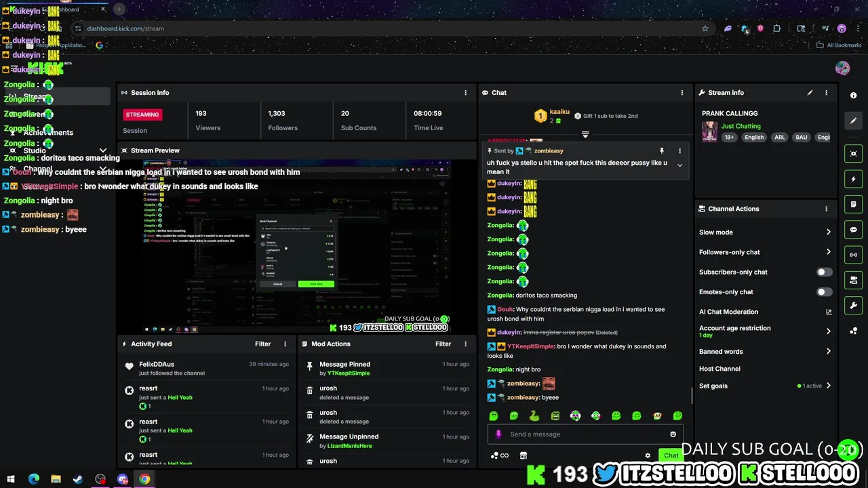The image size is (868, 488).
Task: Click Just Chatting category link
Action: (741, 126)
